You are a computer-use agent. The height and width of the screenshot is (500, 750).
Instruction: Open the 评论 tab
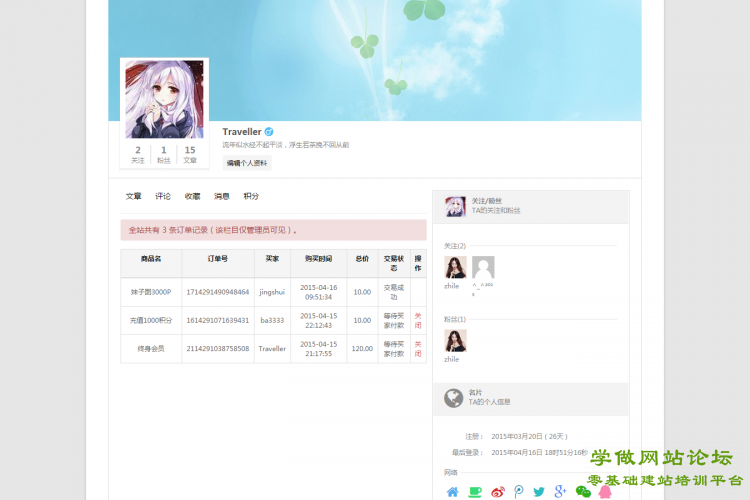tap(163, 197)
